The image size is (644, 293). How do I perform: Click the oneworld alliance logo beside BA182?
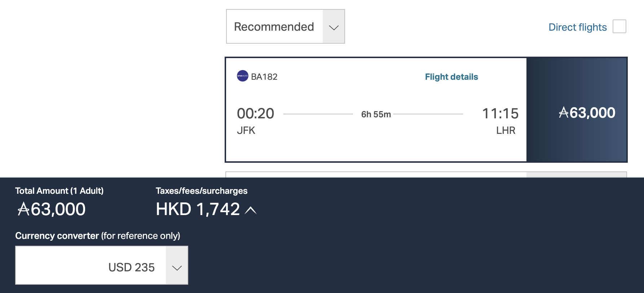click(x=242, y=76)
